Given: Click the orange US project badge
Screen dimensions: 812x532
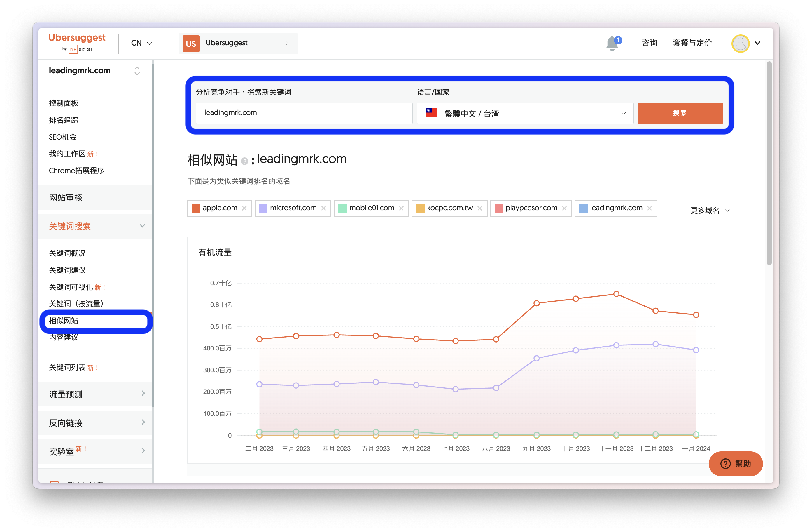Looking at the screenshot, I should click(191, 44).
